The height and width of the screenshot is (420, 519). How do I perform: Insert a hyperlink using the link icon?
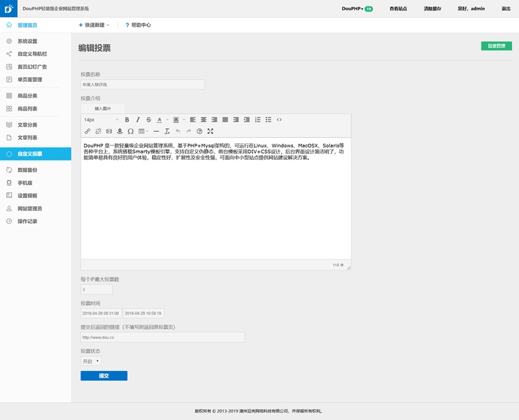[x=87, y=131]
